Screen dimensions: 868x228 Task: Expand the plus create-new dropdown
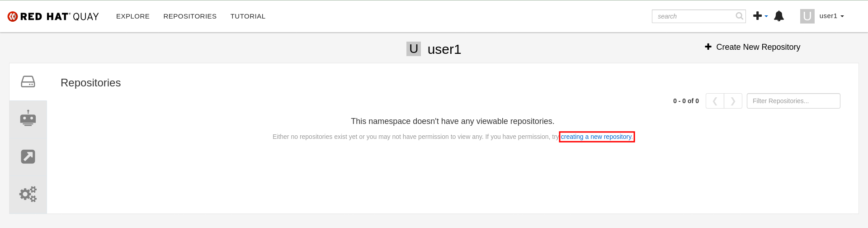(760, 16)
